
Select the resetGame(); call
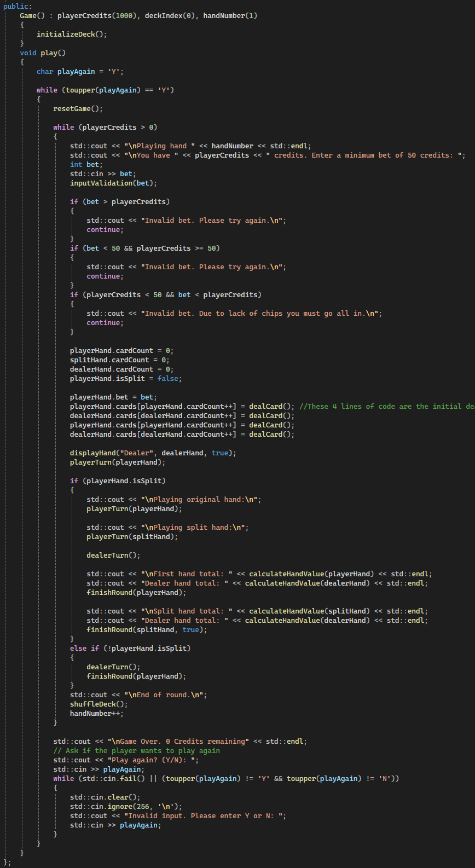78,108
